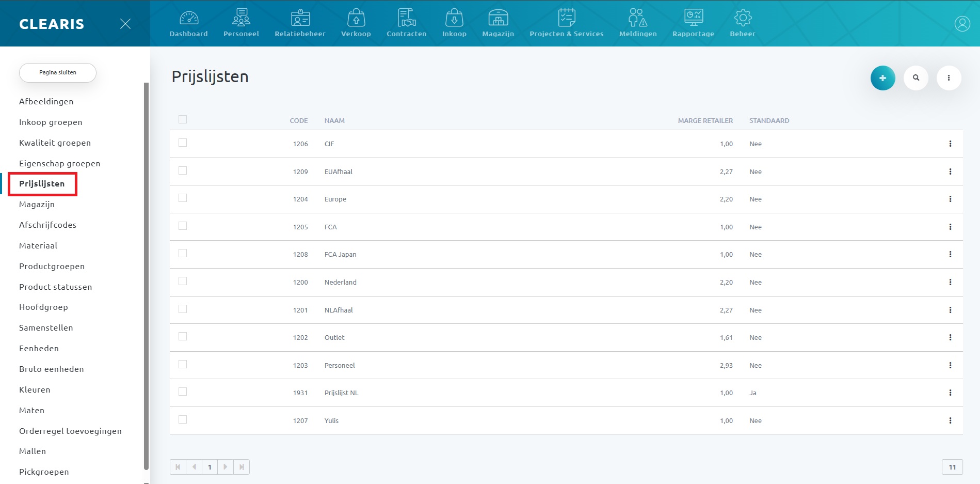Click the sidebar vertical scrollbar
980x484 pixels.
146,274
